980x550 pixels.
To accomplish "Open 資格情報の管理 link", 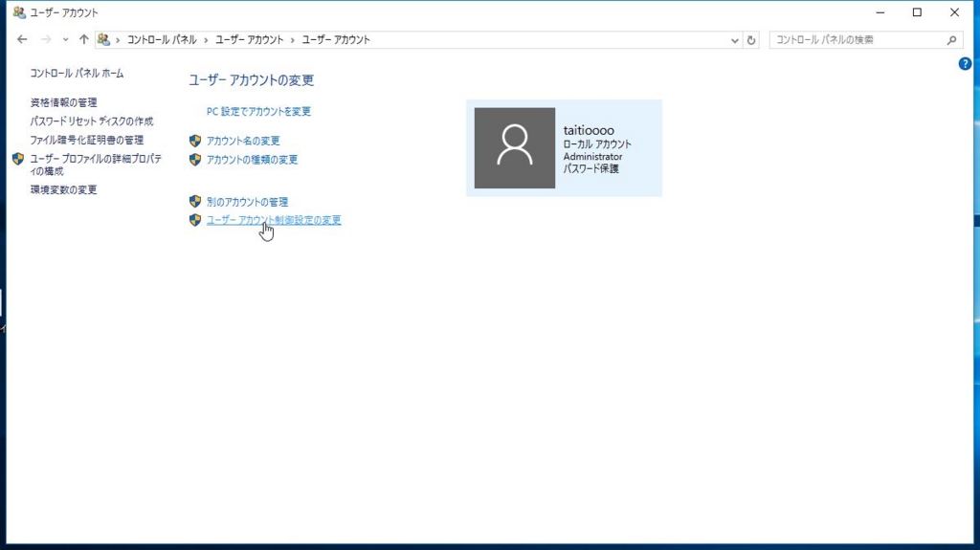I will pos(64,102).
